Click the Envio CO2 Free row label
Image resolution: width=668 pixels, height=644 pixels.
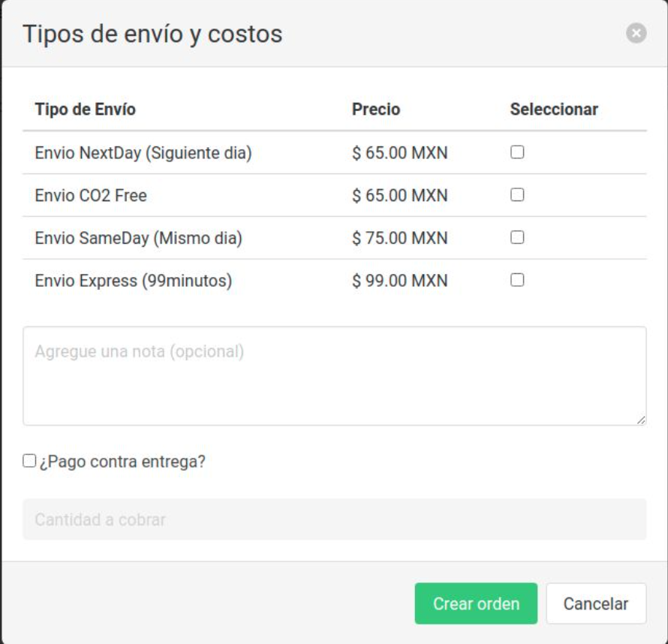pos(91,195)
